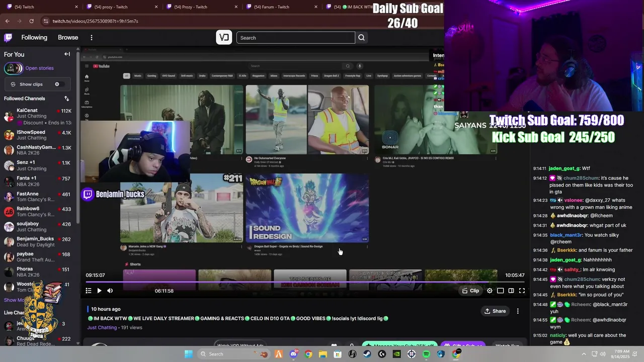644x362 pixels.
Task: Sort the Followed Channels list
Action: click(x=66, y=99)
